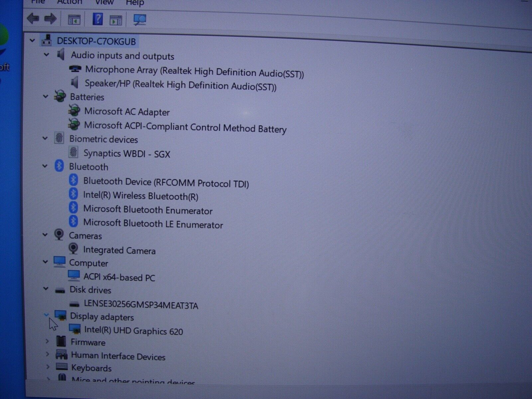Click the Human Interface Devices icon
This screenshot has width=532, height=399.
pos(62,355)
